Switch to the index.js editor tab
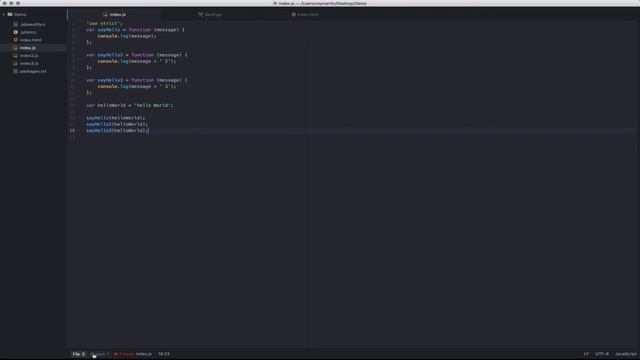 (114, 14)
